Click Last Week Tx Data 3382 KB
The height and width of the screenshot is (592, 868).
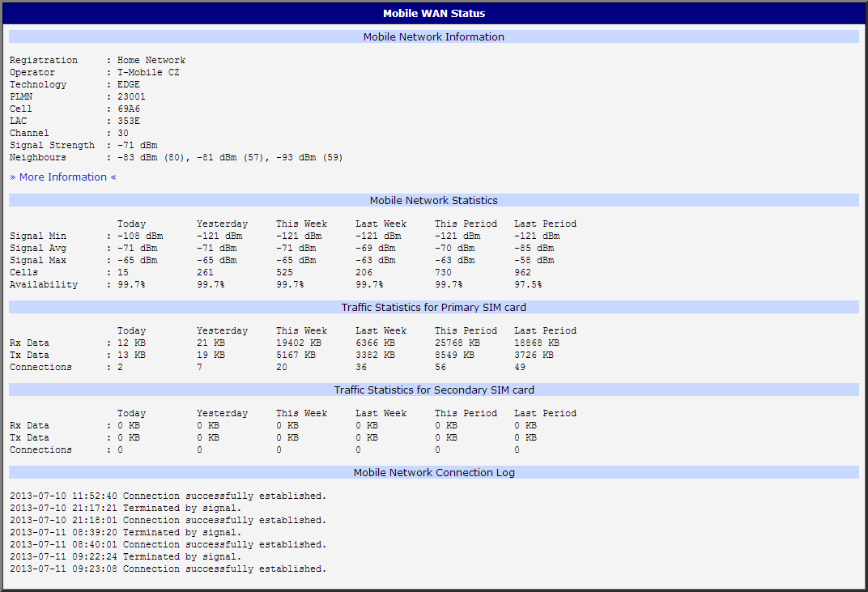pyautogui.click(x=376, y=356)
